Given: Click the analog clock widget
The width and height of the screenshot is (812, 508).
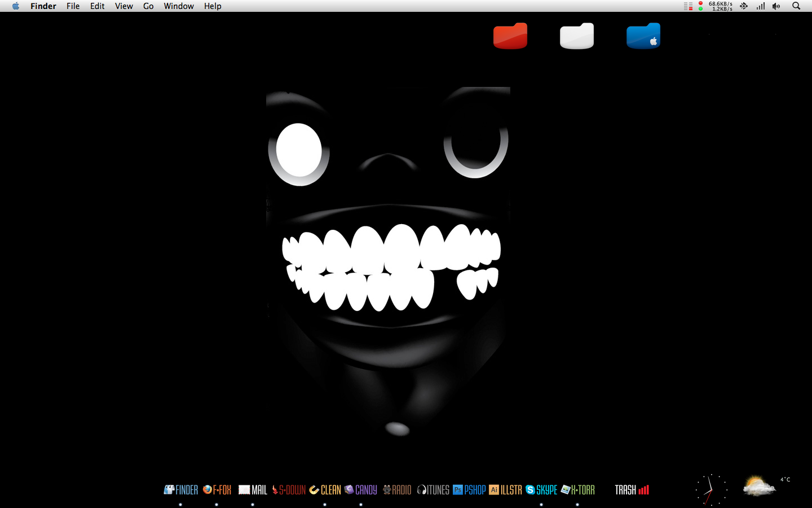Looking at the screenshot, I should pyautogui.click(x=711, y=490).
